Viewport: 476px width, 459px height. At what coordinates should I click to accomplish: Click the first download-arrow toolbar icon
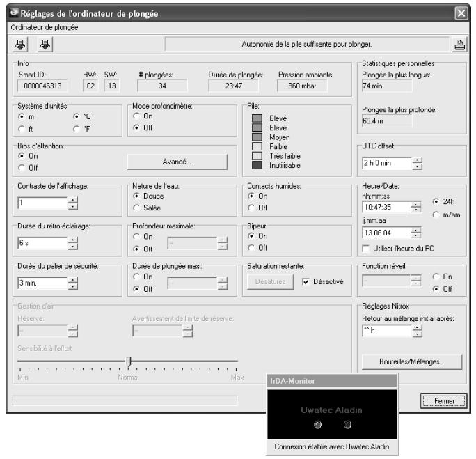pos(20,45)
